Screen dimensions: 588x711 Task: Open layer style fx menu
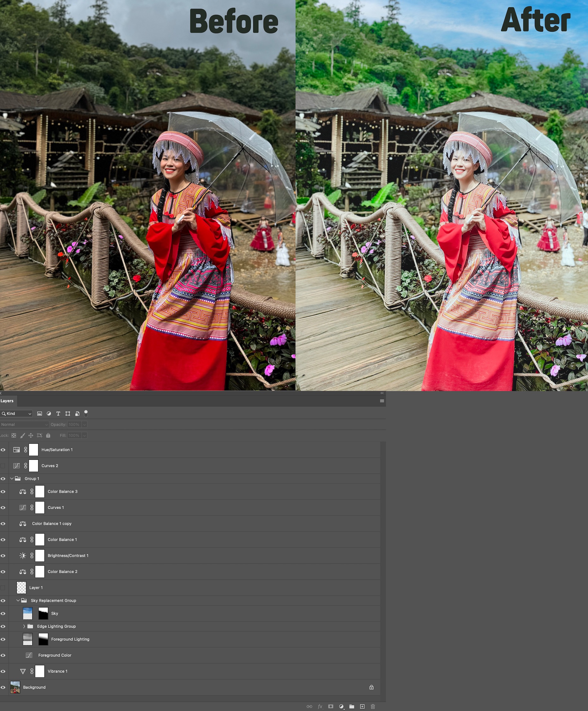320,706
